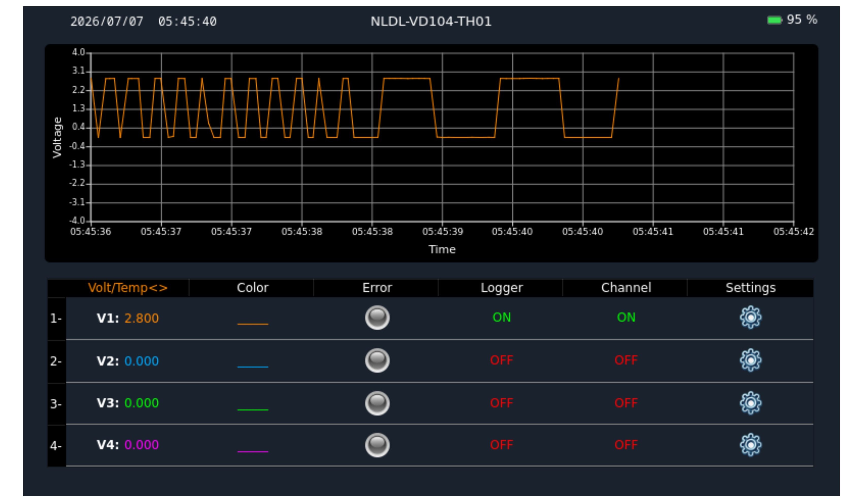The height and width of the screenshot is (504, 863).
Task: Click the V4 voltage reading 0.000
Action: tap(141, 445)
